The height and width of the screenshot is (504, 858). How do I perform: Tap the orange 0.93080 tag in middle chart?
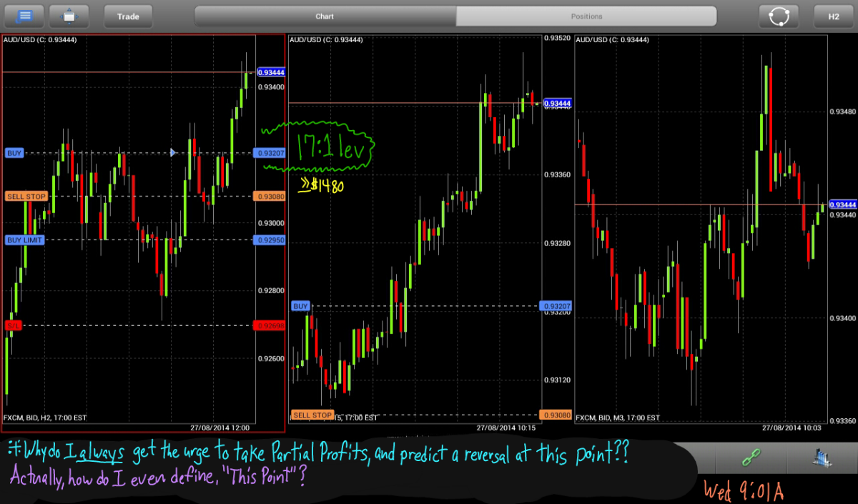tap(557, 415)
